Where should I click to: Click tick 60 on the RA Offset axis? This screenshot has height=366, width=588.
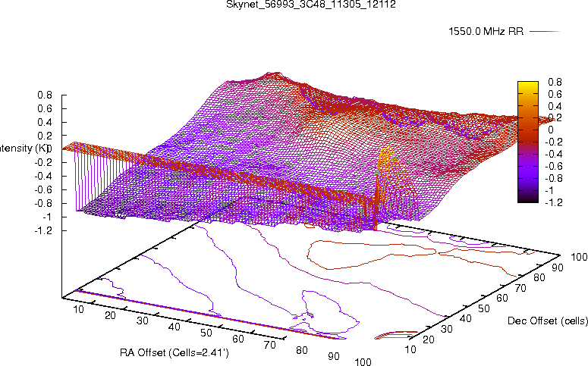238,339
